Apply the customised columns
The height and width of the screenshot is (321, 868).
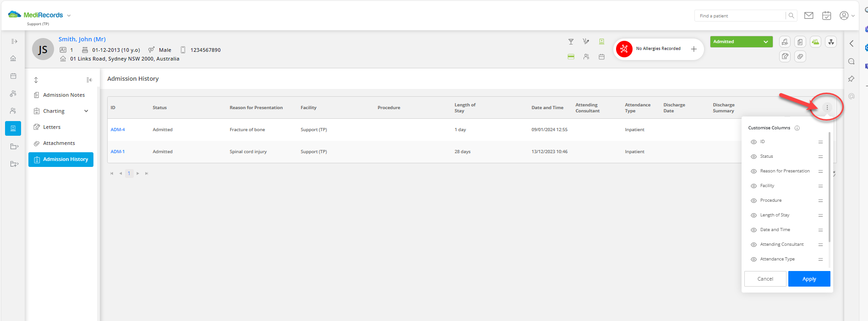click(809, 279)
